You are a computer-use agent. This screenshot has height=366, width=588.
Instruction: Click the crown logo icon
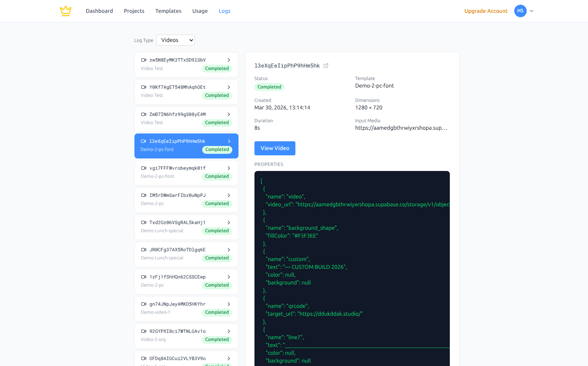point(66,11)
